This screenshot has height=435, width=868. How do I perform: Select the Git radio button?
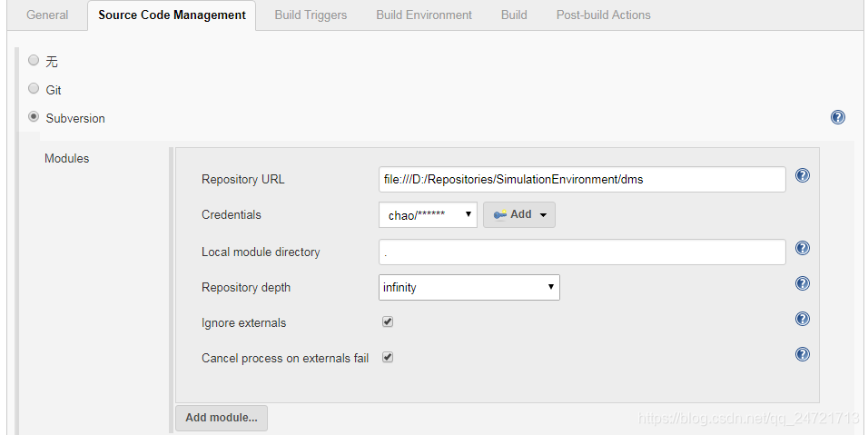click(x=34, y=88)
